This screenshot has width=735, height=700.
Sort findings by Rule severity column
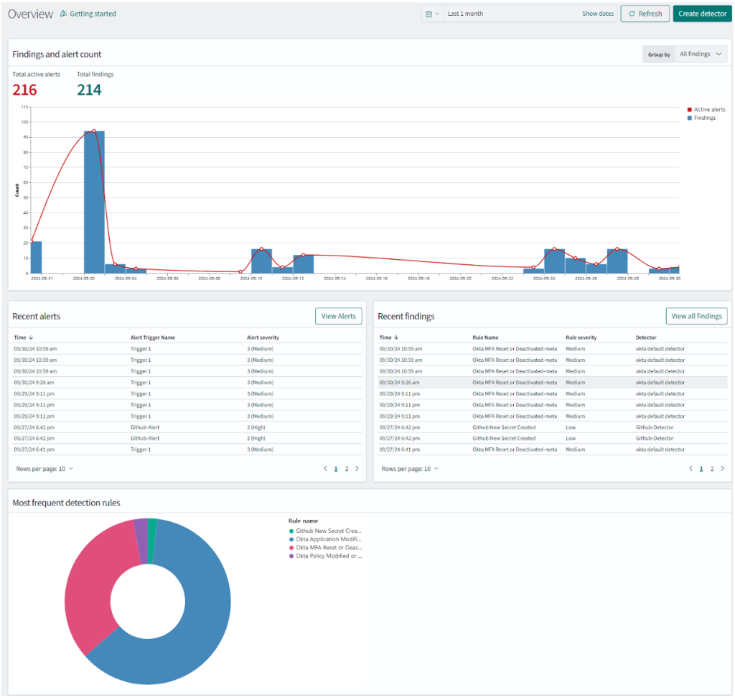point(581,337)
